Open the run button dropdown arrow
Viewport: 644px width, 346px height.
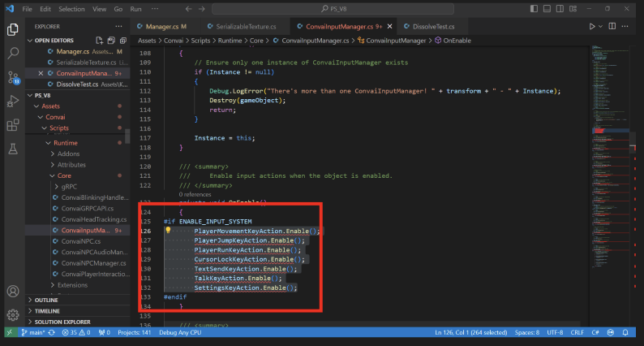click(x=600, y=26)
